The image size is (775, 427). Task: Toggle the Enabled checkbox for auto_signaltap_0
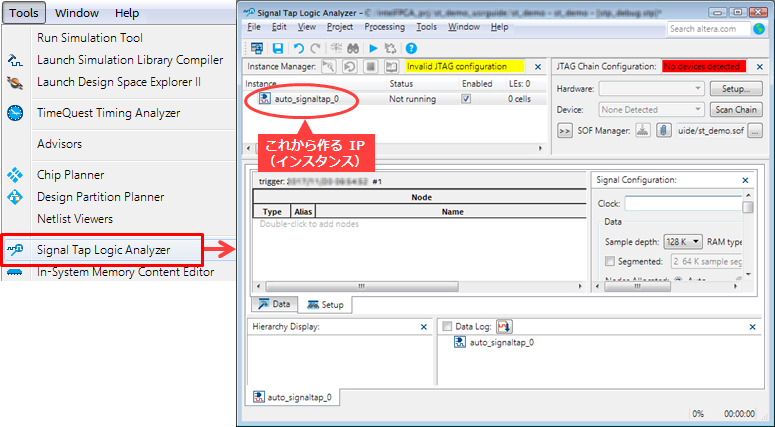click(x=466, y=99)
